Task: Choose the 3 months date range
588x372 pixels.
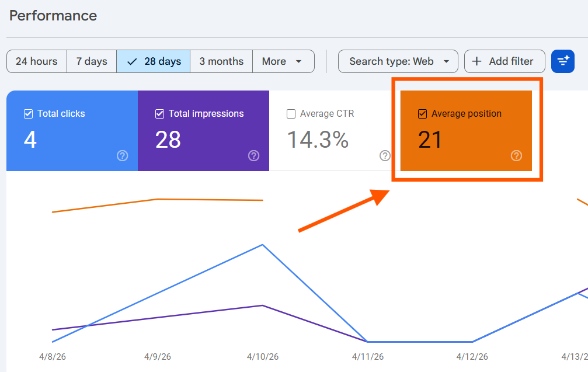Action: [221, 61]
